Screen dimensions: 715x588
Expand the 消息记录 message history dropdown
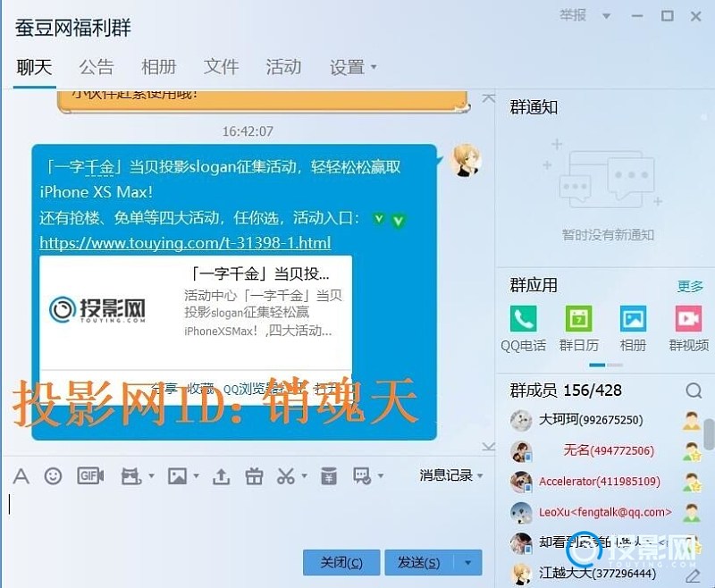pyautogui.click(x=451, y=475)
